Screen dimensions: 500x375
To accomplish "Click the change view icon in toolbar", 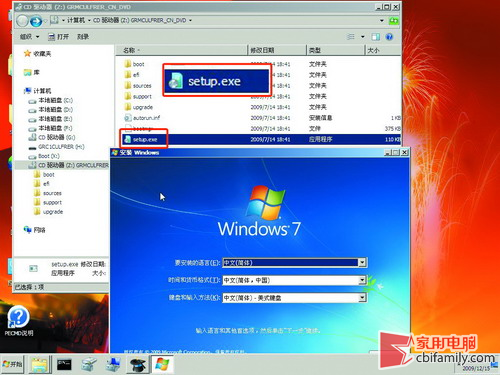I will 351,37.
